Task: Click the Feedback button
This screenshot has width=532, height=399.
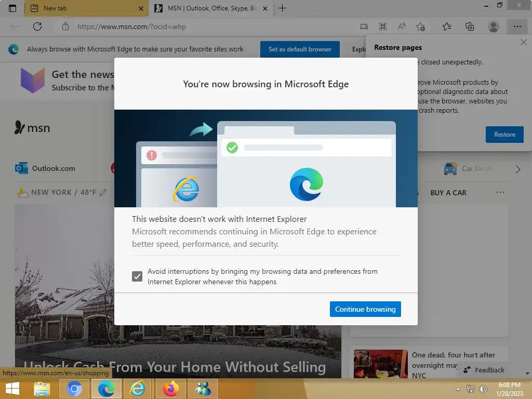Action: coord(484,370)
